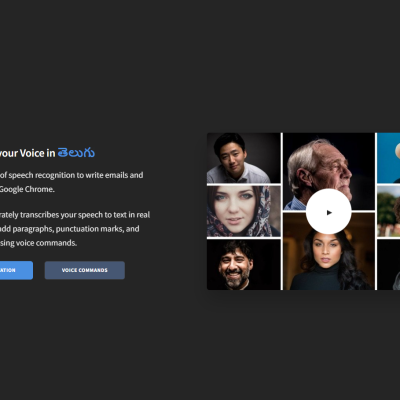Select the partial dark photo at bottom right

point(389,265)
